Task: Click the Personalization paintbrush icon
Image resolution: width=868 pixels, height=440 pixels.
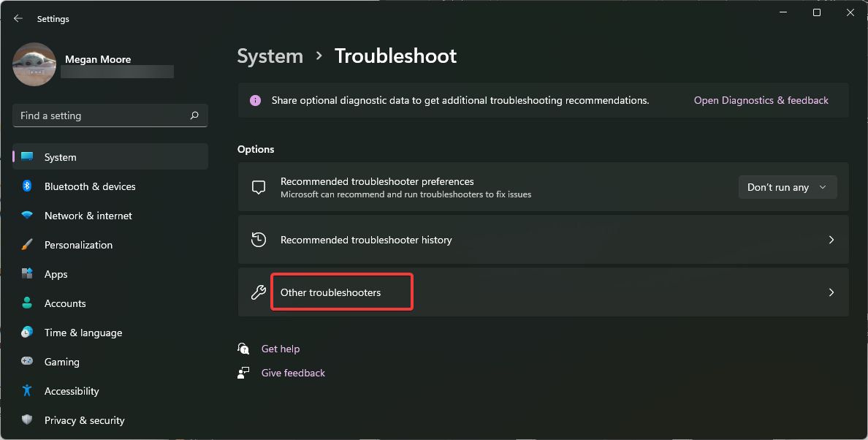Action: click(x=27, y=245)
